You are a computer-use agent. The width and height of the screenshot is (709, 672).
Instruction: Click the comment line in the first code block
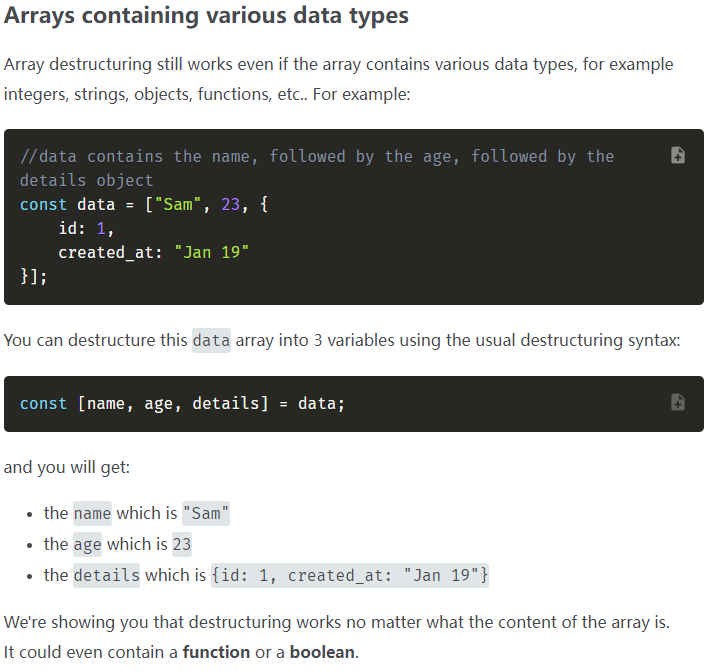click(x=316, y=157)
